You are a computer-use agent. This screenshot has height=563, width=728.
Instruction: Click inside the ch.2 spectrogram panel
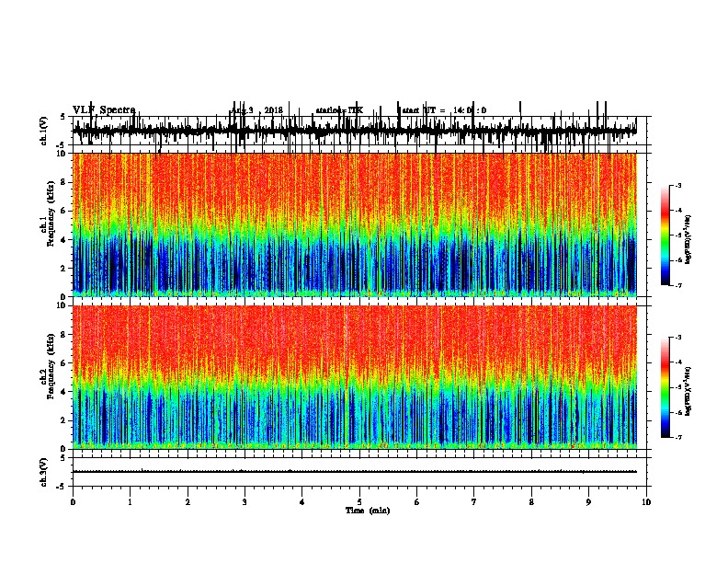tap(355, 377)
